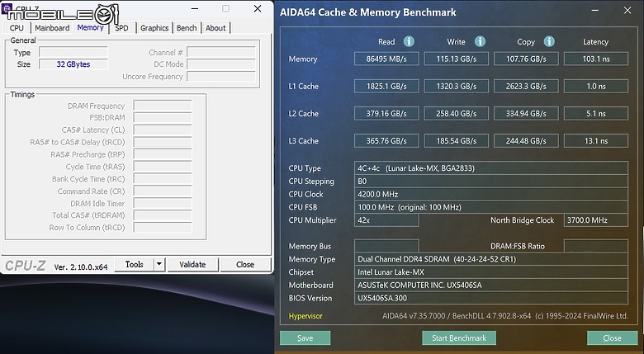
Task: Click the L3 Cache Write value 185.54 GB/s
Action: click(x=457, y=141)
